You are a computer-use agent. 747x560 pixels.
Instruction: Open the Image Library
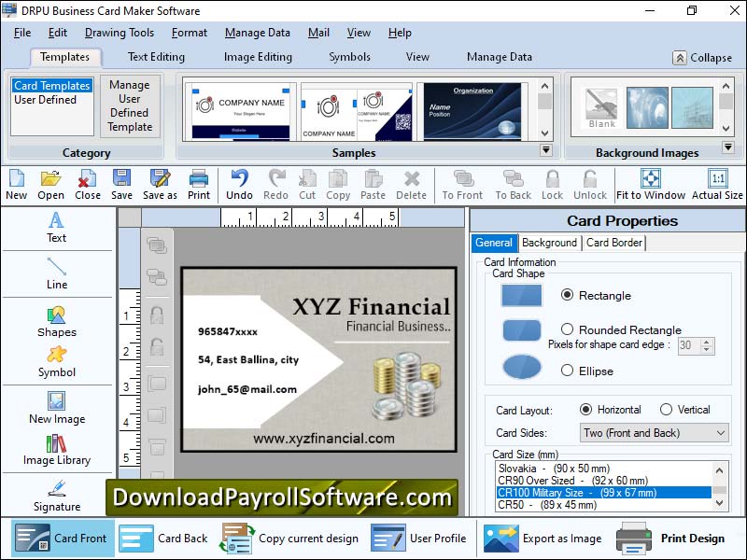[x=57, y=450]
